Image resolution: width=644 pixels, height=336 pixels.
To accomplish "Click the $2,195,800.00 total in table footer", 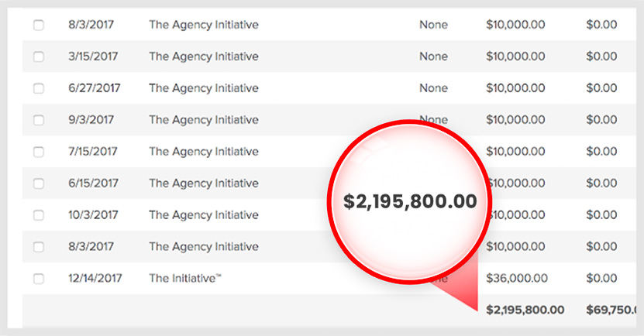I will point(525,310).
